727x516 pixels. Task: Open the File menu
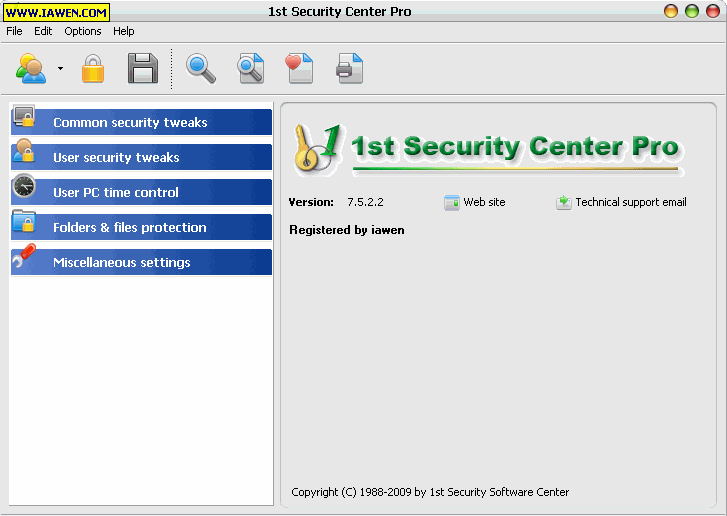tap(14, 31)
